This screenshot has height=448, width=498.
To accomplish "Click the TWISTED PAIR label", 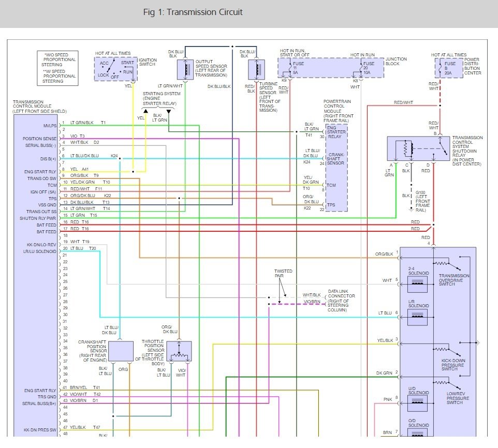I will tap(283, 273).
